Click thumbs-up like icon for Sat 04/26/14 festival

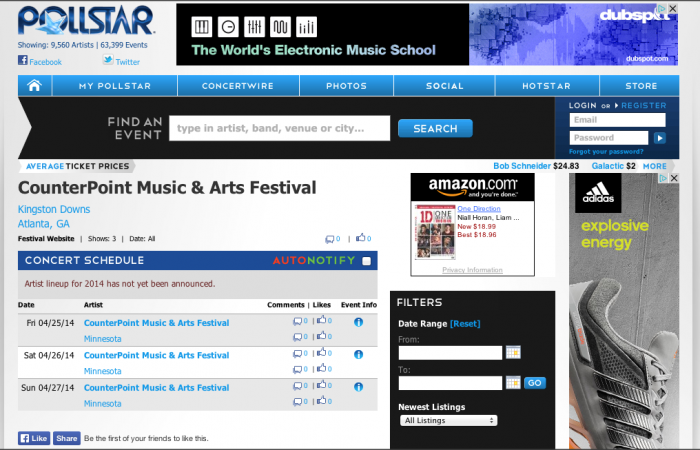(x=319, y=354)
